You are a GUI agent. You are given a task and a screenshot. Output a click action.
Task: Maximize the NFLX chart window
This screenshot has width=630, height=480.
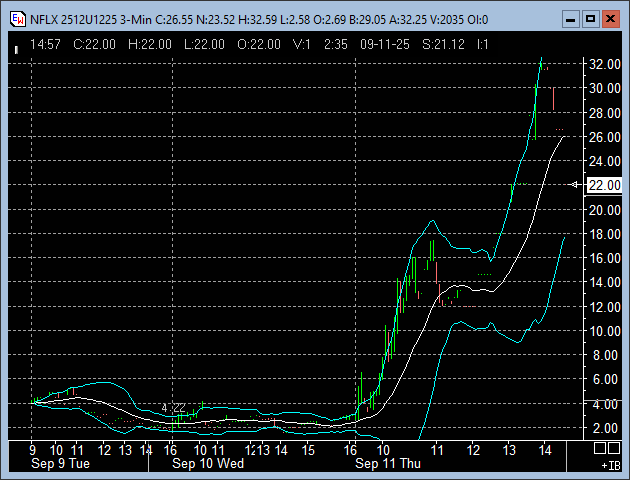[590, 19]
